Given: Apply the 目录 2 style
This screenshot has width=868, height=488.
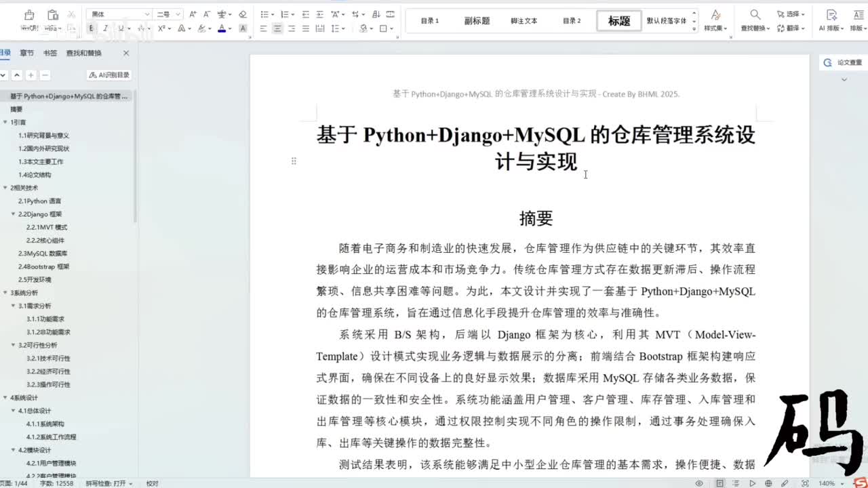Looking at the screenshot, I should click(x=572, y=21).
